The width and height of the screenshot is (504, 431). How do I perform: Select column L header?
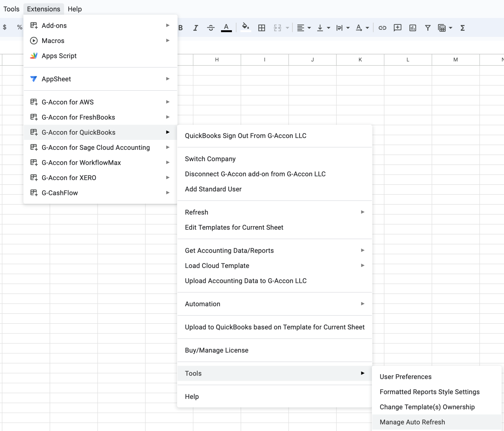[x=408, y=60]
